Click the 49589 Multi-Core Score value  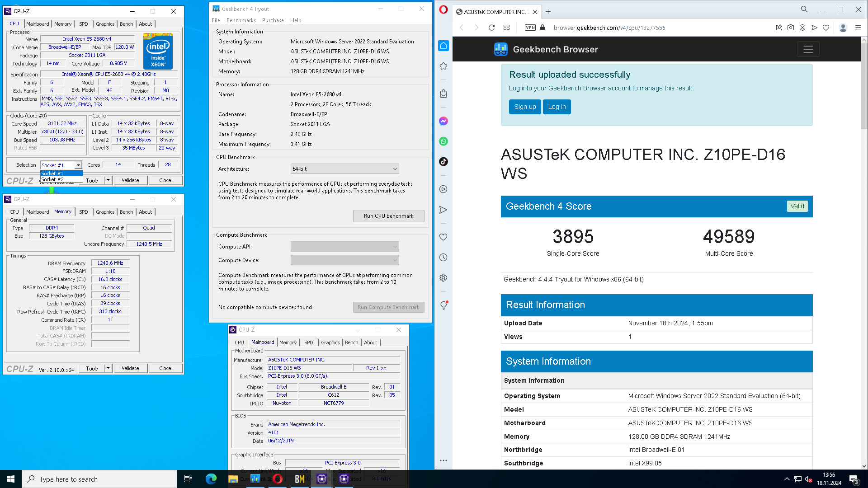729,236
